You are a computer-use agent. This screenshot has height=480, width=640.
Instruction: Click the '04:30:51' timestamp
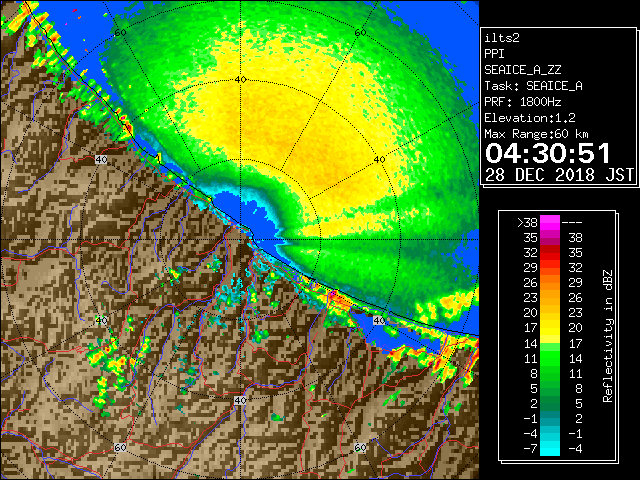point(547,153)
